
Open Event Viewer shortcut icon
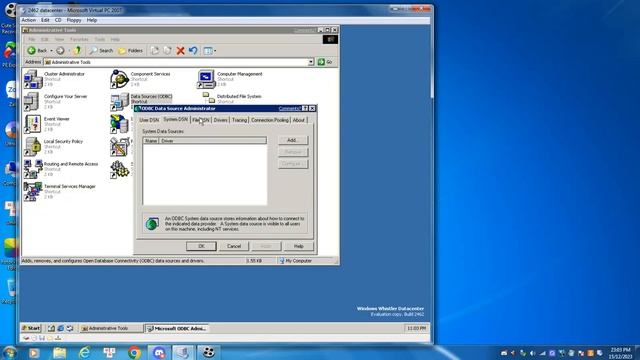click(33, 124)
